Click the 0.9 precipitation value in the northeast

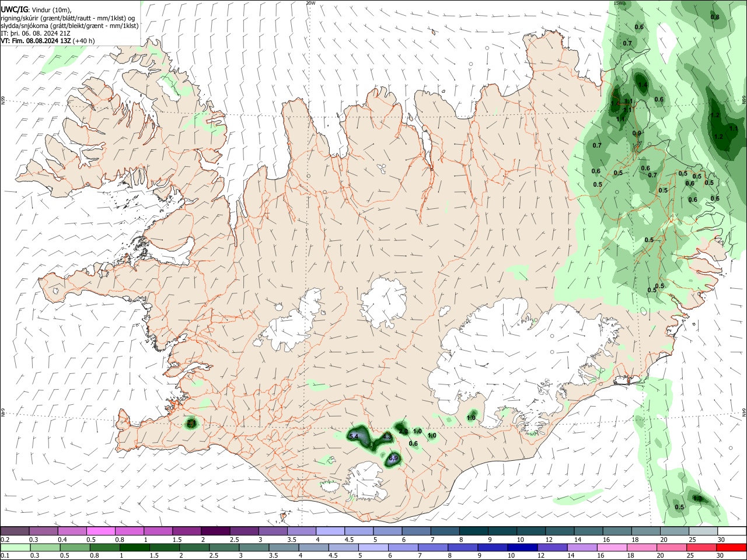pos(637,133)
